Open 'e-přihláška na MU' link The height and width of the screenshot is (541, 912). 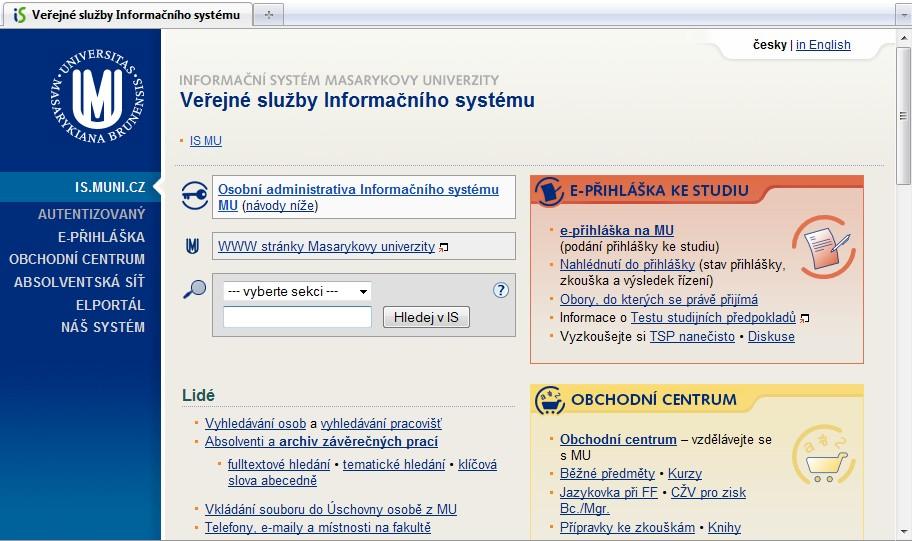[617, 230]
